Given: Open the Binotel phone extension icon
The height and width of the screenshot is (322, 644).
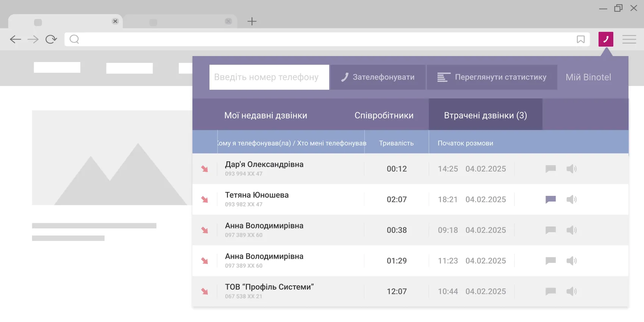Looking at the screenshot, I should coord(606,39).
